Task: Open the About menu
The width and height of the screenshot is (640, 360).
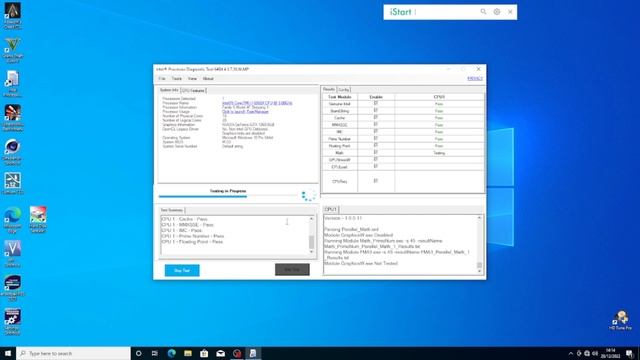Action: (x=208, y=78)
